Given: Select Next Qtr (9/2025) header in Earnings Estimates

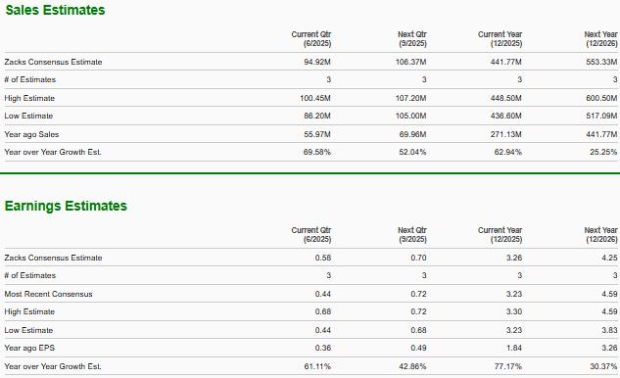Looking at the screenshot, I should pyautogui.click(x=412, y=234).
